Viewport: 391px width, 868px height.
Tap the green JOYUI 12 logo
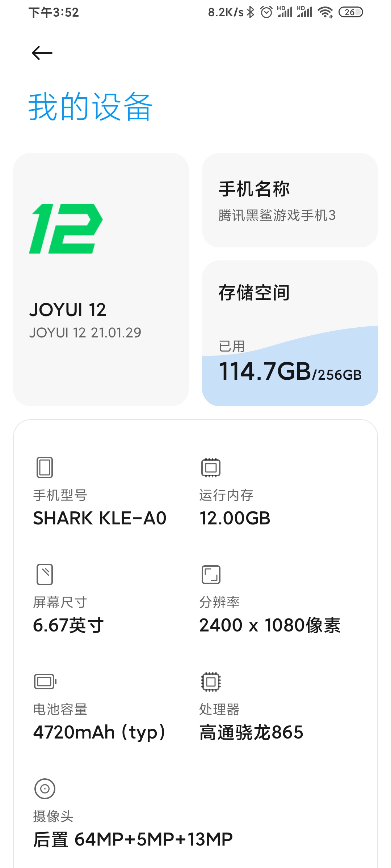pyautogui.click(x=66, y=229)
